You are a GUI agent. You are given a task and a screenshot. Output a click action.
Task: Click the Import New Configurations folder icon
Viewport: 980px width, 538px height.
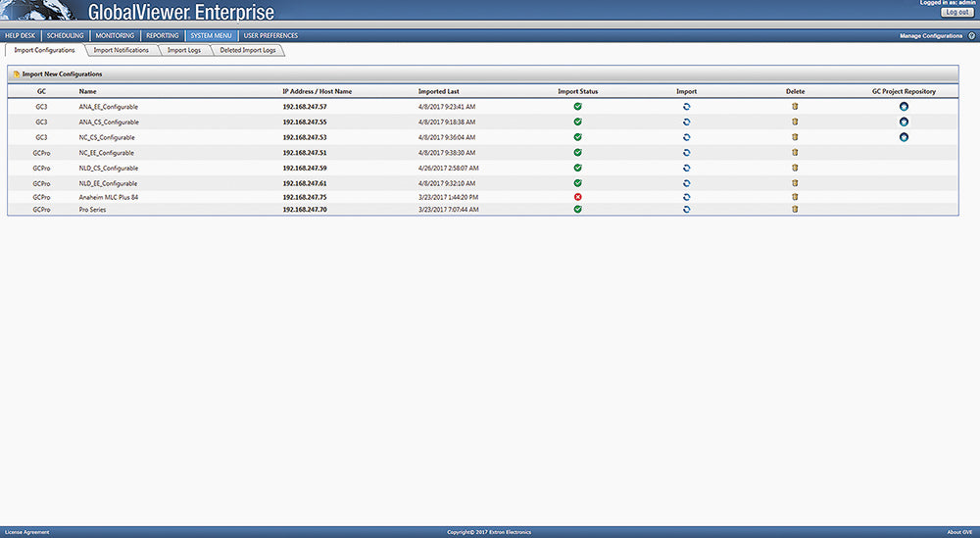pyautogui.click(x=17, y=73)
